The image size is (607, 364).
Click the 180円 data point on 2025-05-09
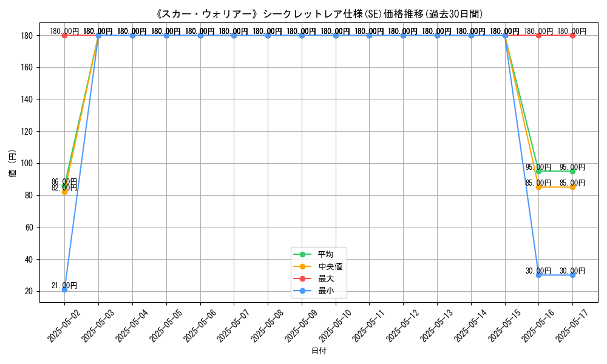click(x=302, y=36)
